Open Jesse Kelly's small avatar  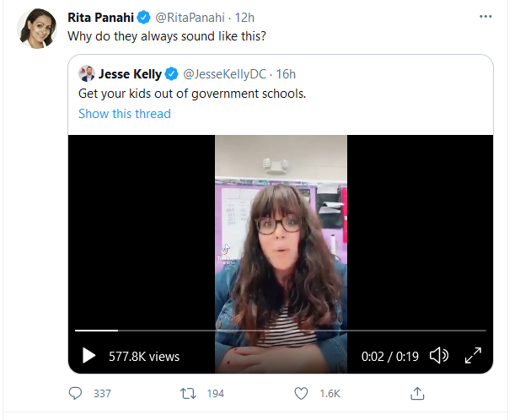click(x=86, y=73)
